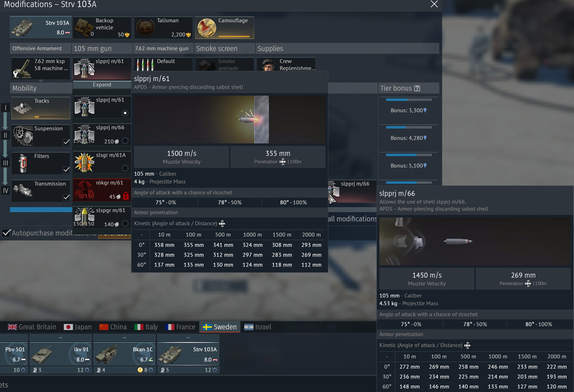
Task: Select the Strv 103A slot in the vehicle bar
Action: [188, 354]
